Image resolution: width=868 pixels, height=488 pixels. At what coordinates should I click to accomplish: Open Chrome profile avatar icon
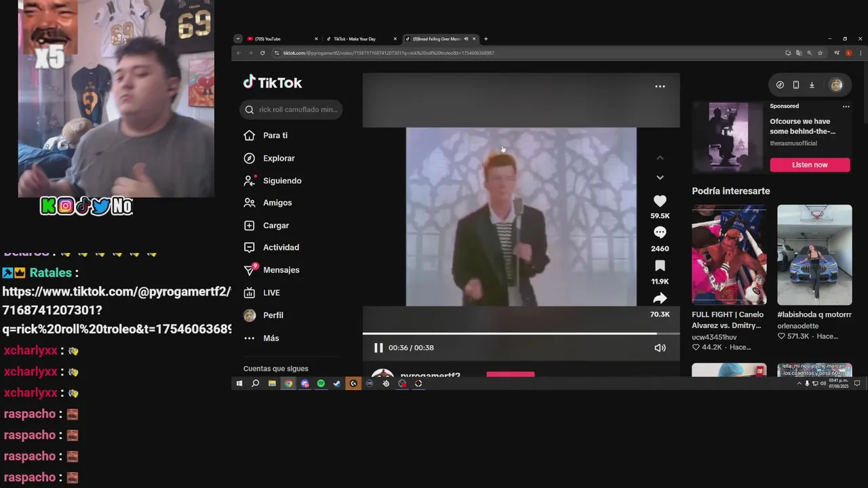click(848, 53)
